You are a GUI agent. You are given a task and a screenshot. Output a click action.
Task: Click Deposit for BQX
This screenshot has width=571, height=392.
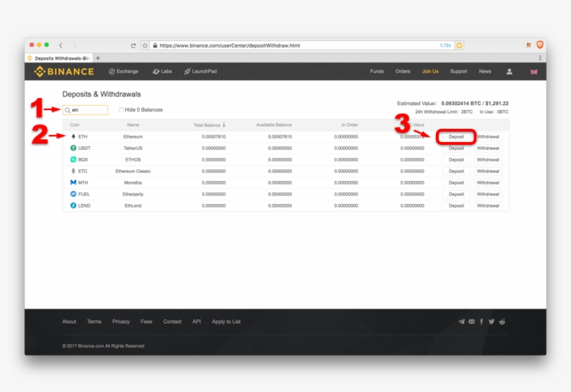click(x=456, y=159)
